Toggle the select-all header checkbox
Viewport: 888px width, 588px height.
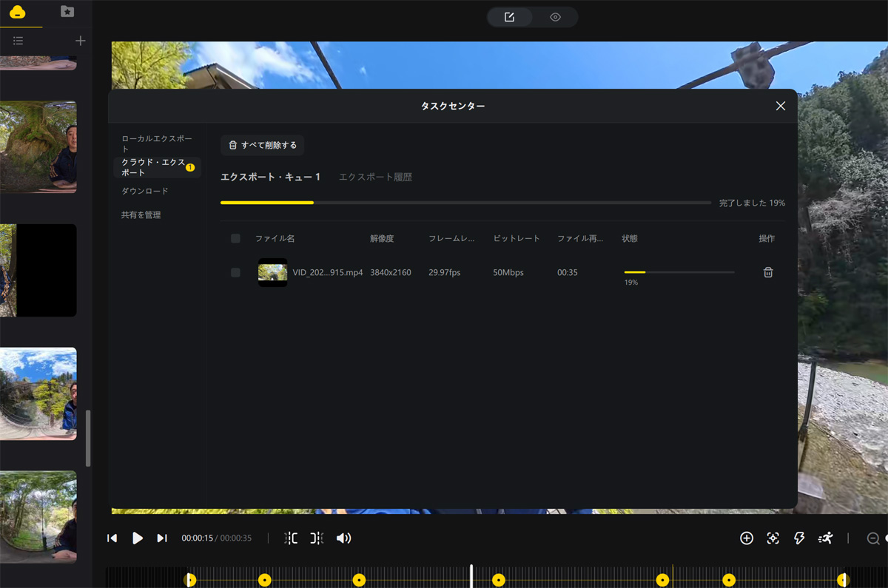pyautogui.click(x=235, y=239)
